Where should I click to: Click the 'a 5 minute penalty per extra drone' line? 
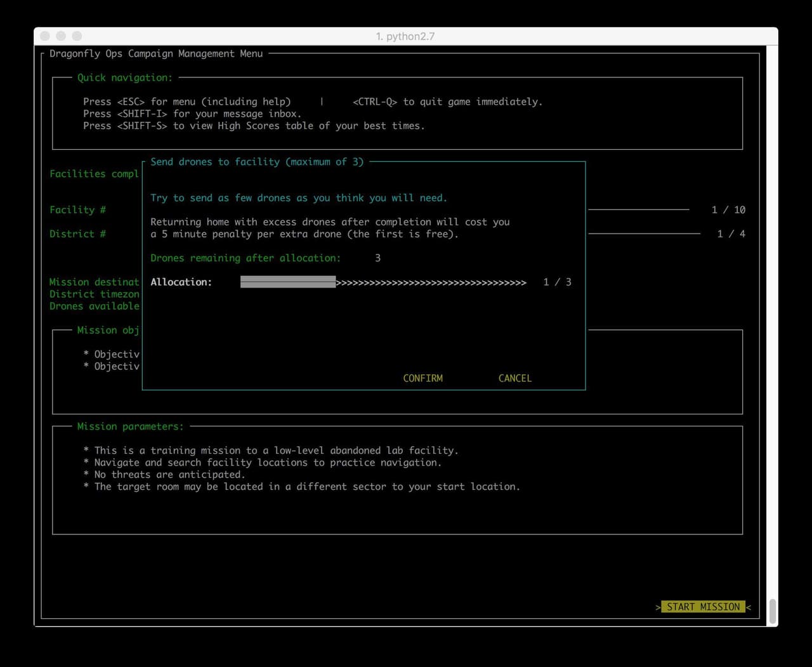click(304, 234)
